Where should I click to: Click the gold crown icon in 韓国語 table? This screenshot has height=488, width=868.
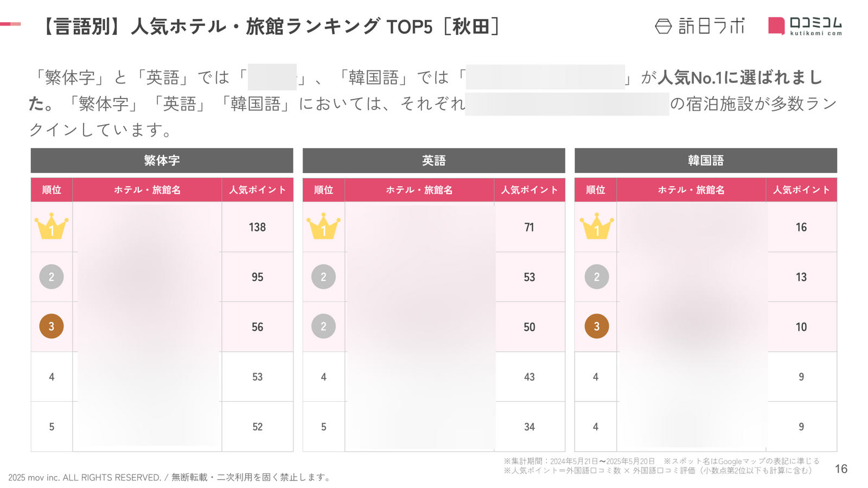coord(596,226)
